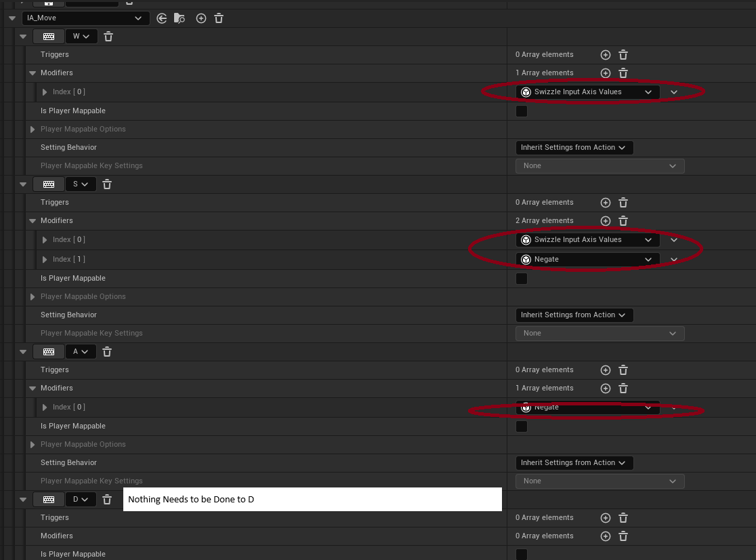The image size is (756, 560).
Task: Expand Index 0 Swizzle modifier under S key
Action: (x=44, y=240)
